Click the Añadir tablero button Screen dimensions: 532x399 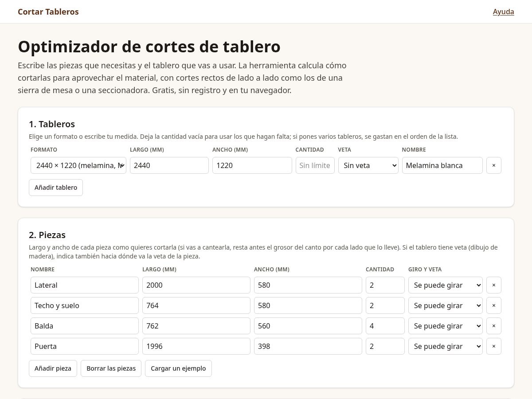click(x=56, y=188)
